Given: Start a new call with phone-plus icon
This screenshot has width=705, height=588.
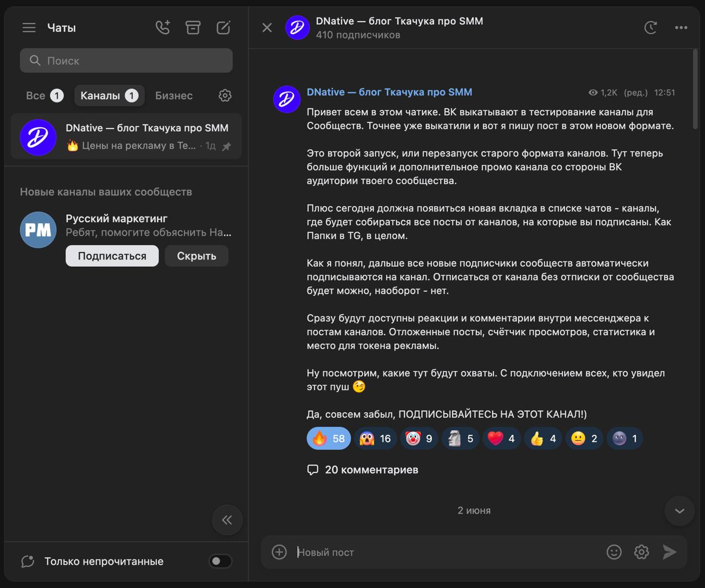Looking at the screenshot, I should click(x=163, y=28).
